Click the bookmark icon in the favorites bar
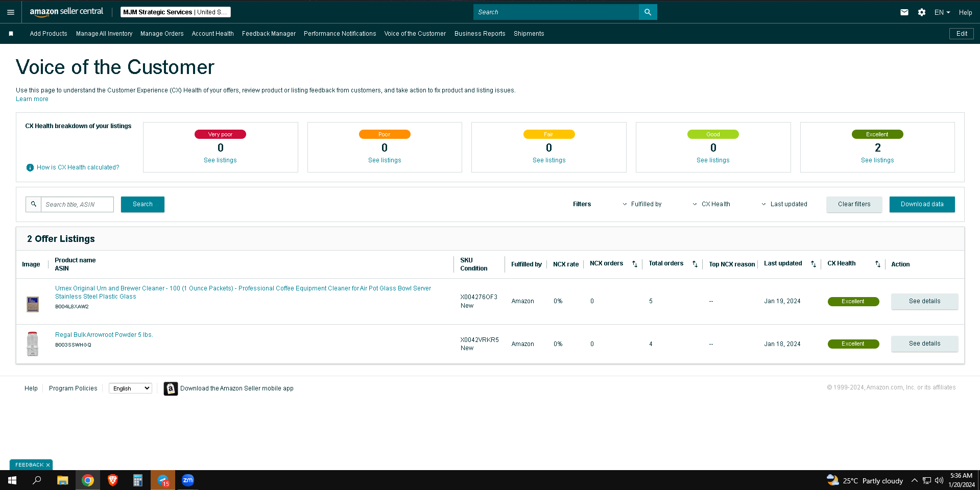Viewport: 980px width, 490px height. tap(11, 34)
